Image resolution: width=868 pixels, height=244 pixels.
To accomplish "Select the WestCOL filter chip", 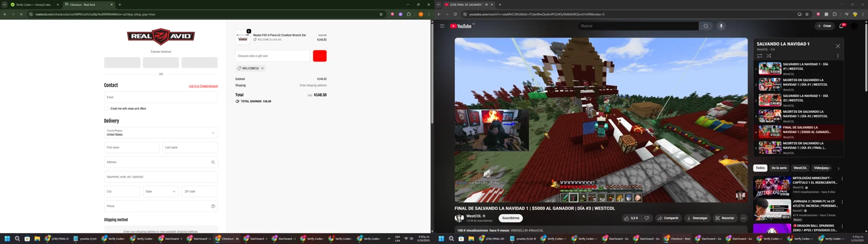I will [x=800, y=168].
